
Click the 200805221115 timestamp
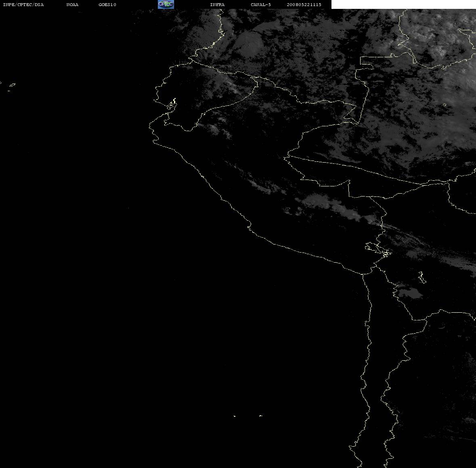[x=304, y=4]
